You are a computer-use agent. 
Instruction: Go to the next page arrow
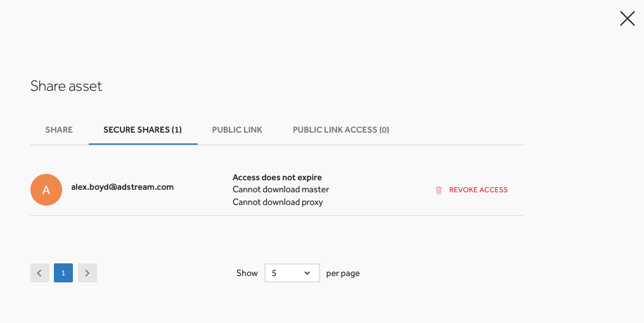click(x=87, y=273)
